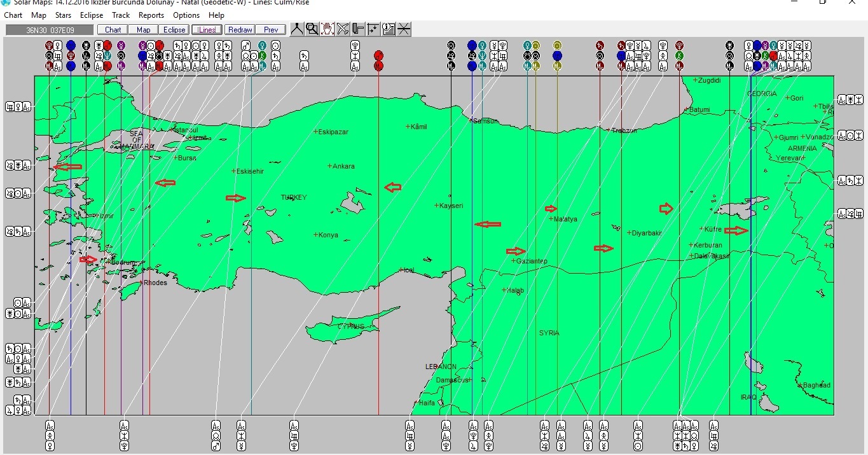Viewport: 868px width, 455px height.
Task: Click the zoom-to-region toolbar icon
Action: click(x=373, y=28)
